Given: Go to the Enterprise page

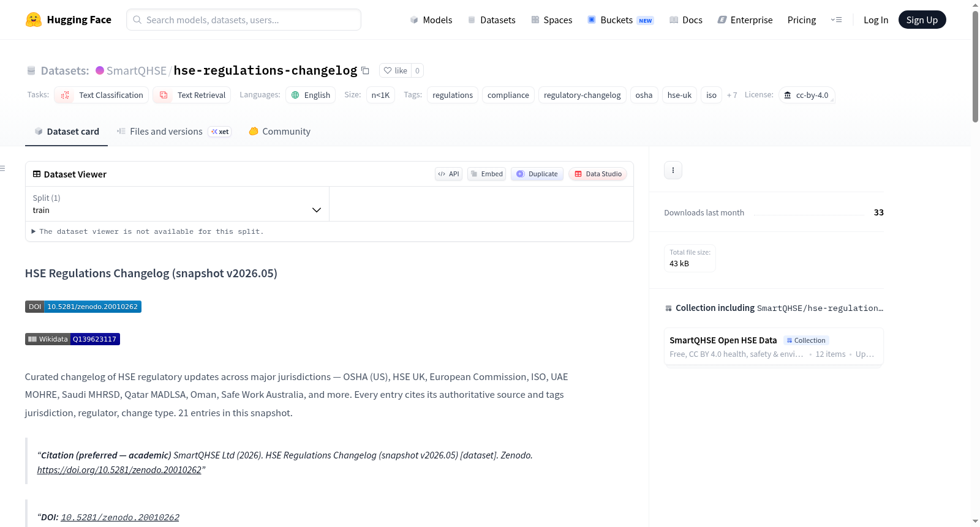Looking at the screenshot, I should [745, 20].
